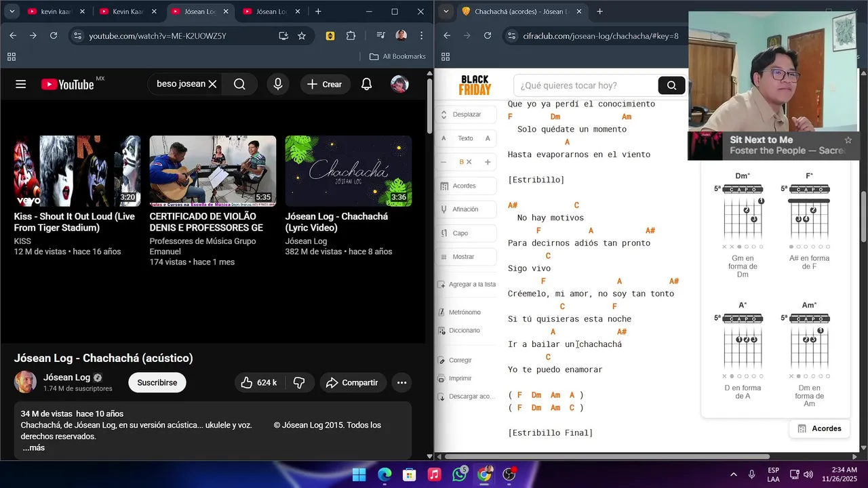View site information icon for youtube.com
This screenshot has width=868, height=488.
point(77,35)
